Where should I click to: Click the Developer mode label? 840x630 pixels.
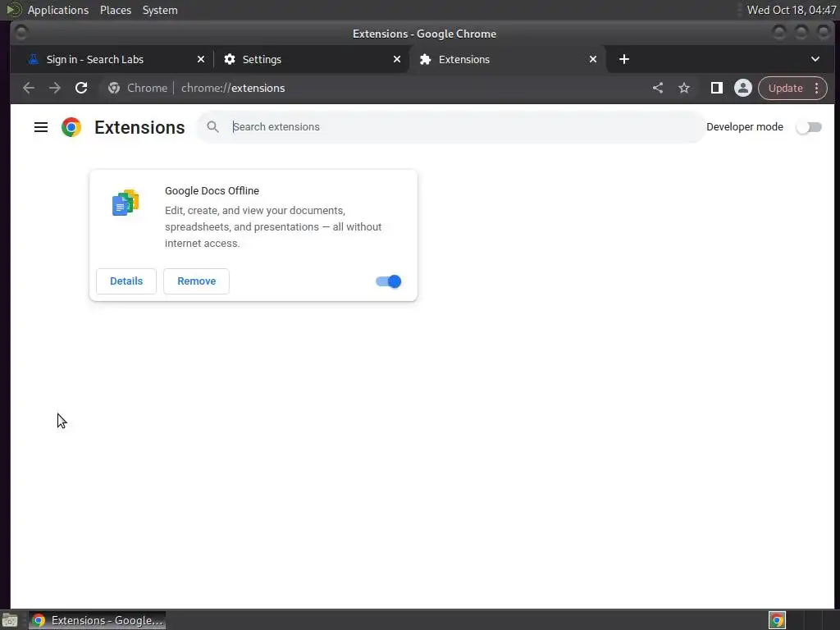(745, 127)
